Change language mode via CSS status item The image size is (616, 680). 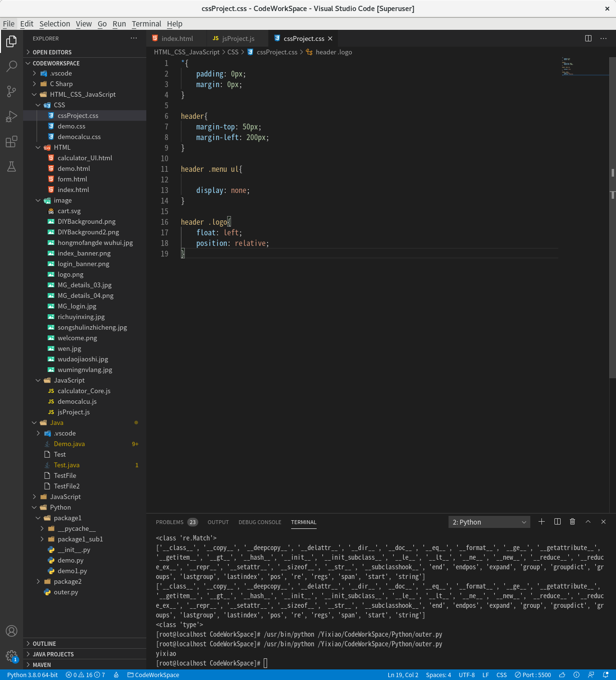point(501,675)
